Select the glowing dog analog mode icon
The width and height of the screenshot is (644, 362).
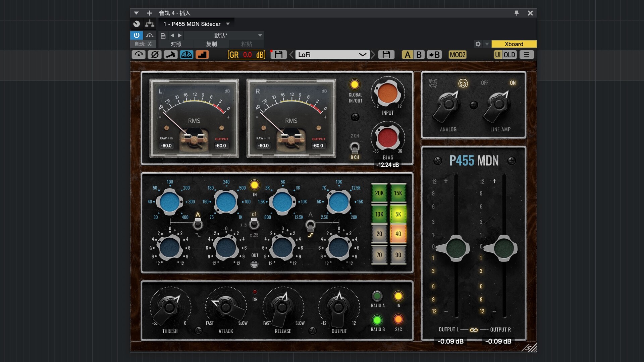463,83
